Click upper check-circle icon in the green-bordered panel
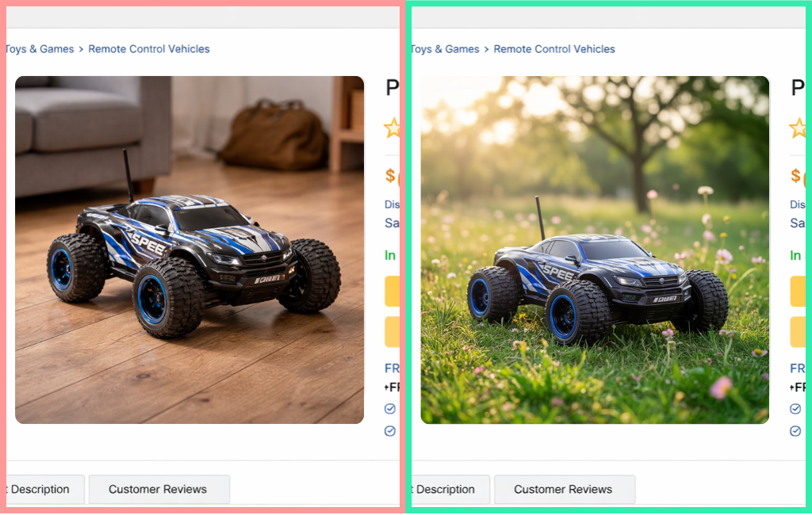 (795, 409)
